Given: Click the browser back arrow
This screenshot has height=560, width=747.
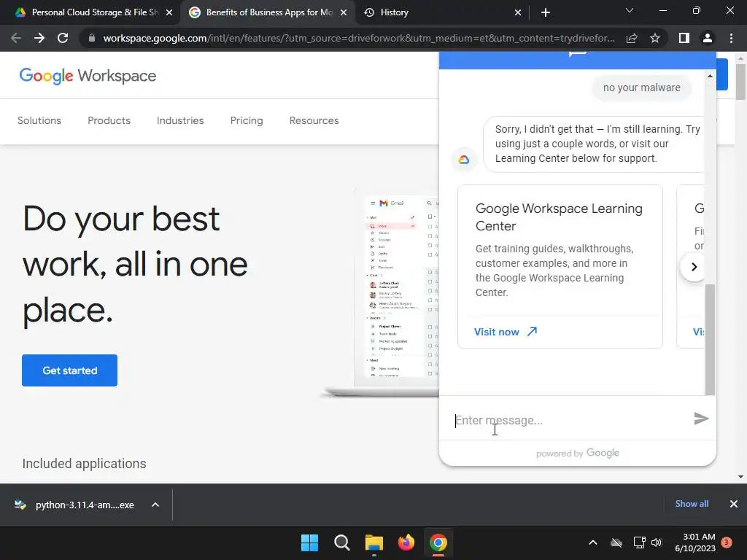Looking at the screenshot, I should (x=16, y=38).
